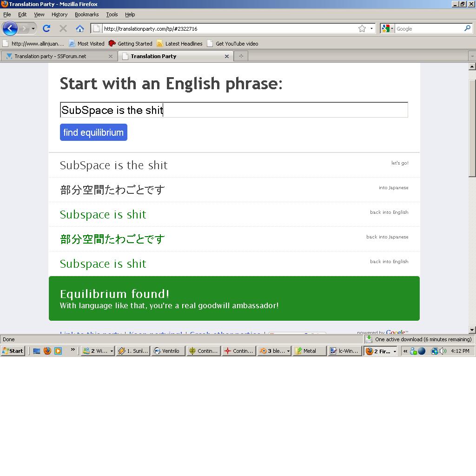This screenshot has width=476, height=476.
Task: Open the allinjuan bookmark
Action: 33,43
